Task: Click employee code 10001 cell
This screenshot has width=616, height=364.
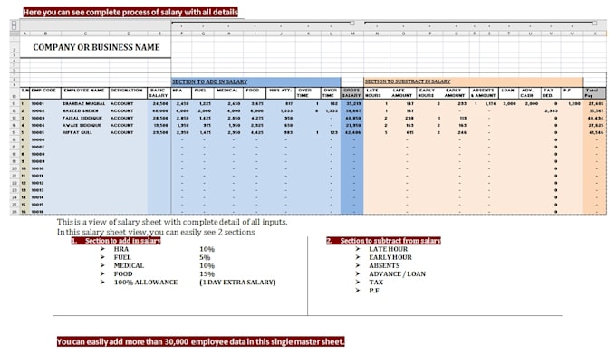Action: 45,103
